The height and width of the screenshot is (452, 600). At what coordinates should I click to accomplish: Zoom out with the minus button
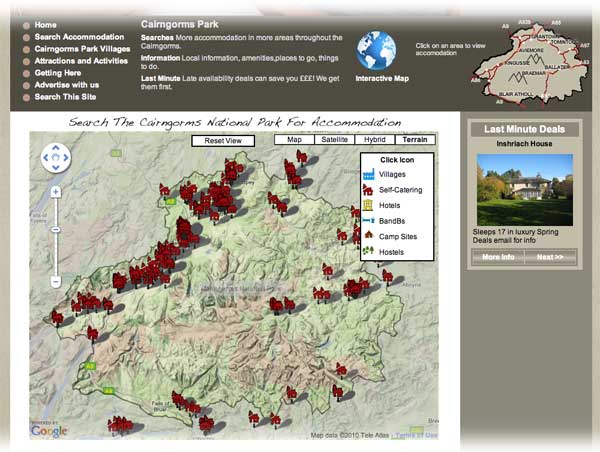(56, 282)
